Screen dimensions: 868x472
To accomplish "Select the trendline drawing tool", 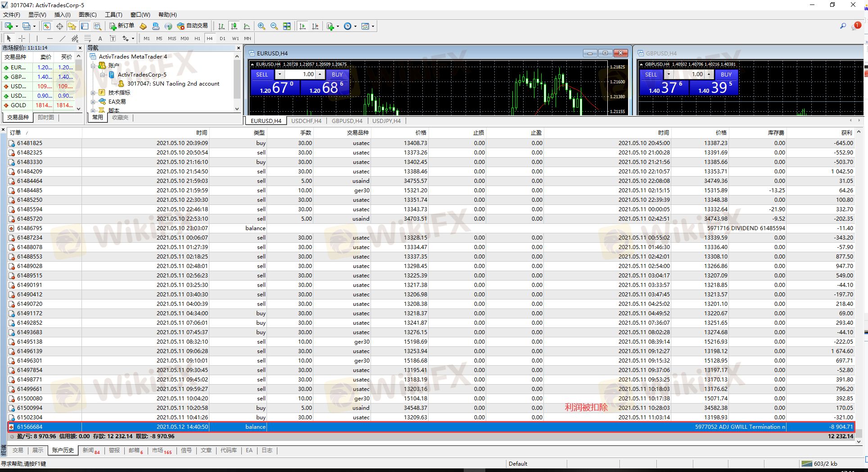I will click(62, 38).
